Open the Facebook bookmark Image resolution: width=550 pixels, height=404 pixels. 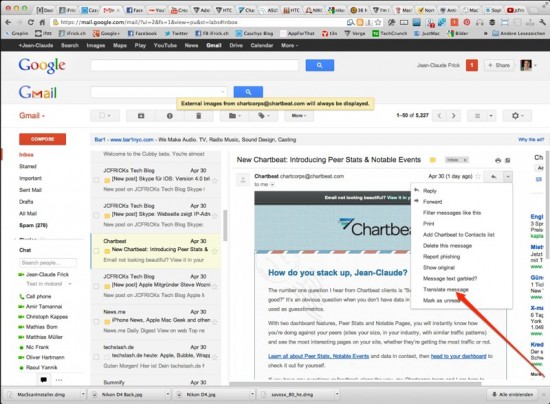142,33
